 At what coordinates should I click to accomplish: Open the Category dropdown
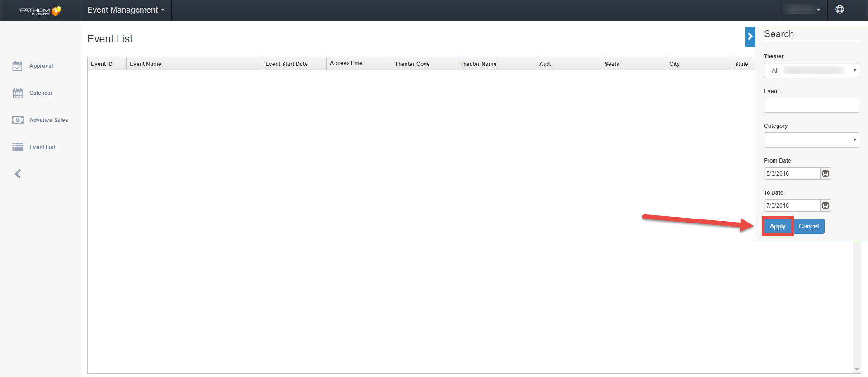811,140
